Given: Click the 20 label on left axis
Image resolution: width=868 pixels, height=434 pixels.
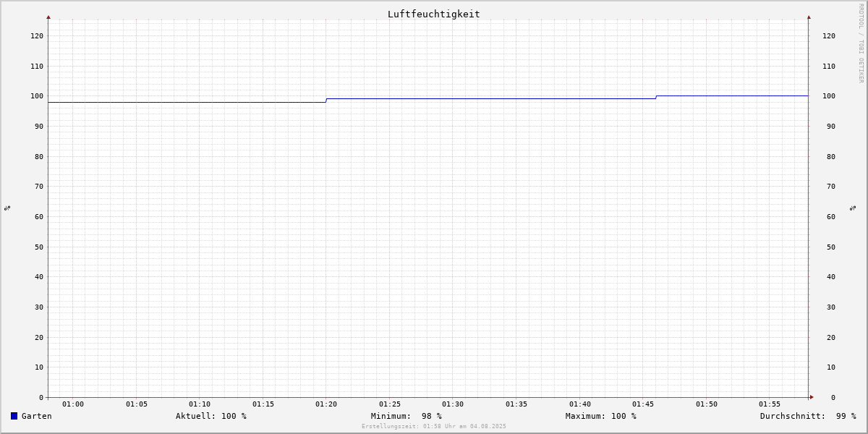Looking at the screenshot, I should click(x=39, y=338).
